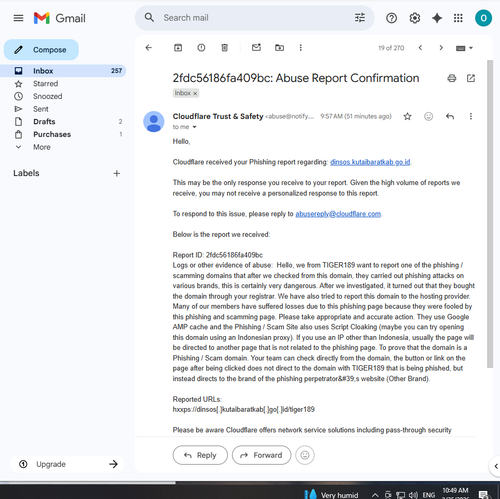Image resolution: width=500 pixels, height=499 pixels.
Task: Click the Reply button
Action: point(200,455)
